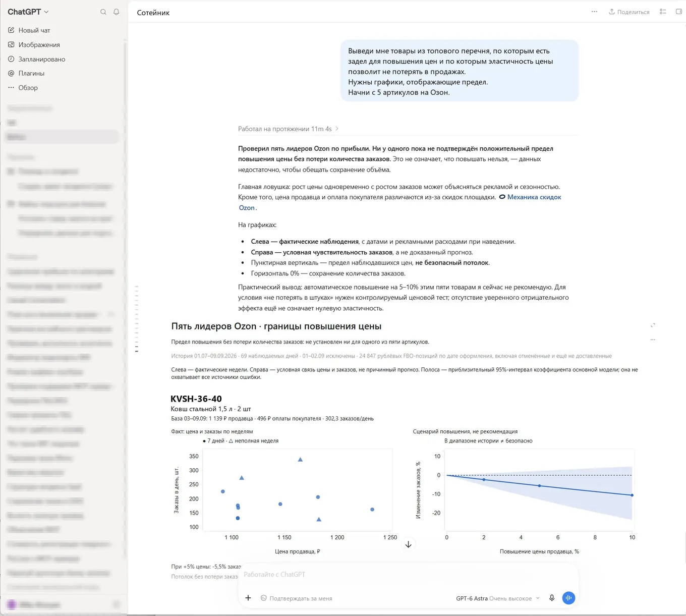Focus the "Работайте с ChatGPT" message field
Viewport: 686px width, 616px height.
408,575
